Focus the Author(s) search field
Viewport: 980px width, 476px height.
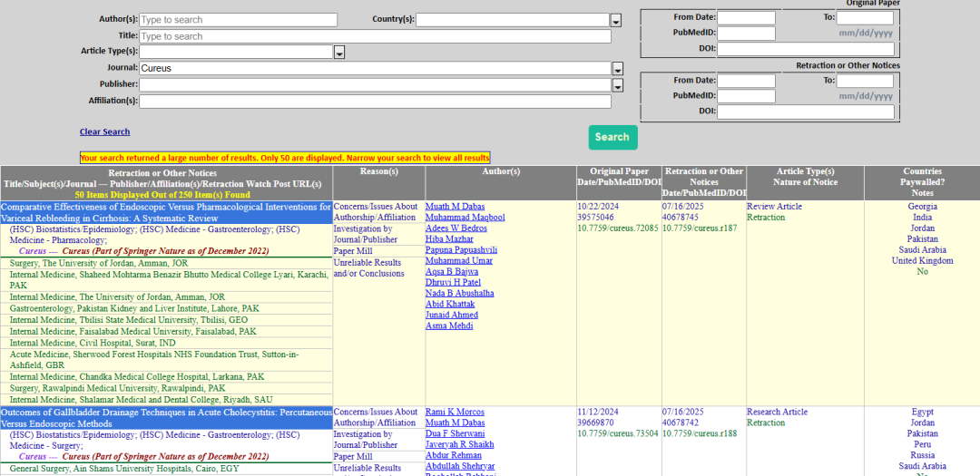click(238, 20)
